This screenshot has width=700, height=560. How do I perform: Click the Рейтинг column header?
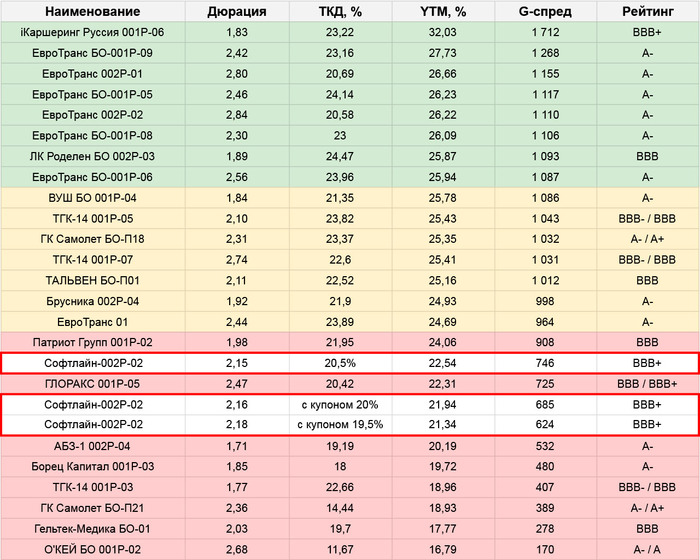[x=647, y=12]
